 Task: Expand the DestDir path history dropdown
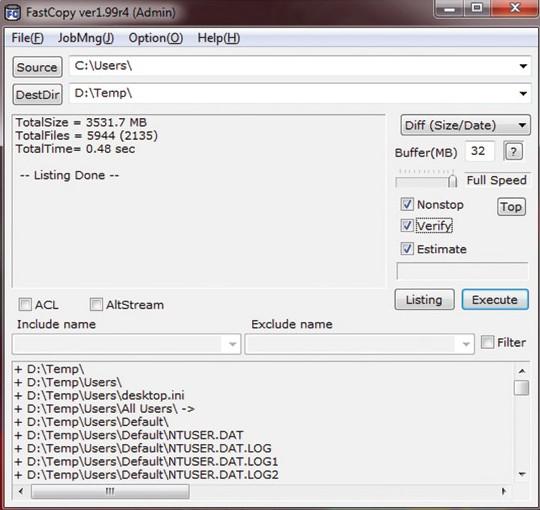[523, 93]
